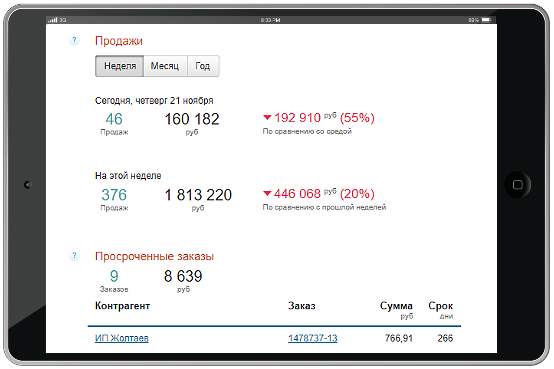
Task: Click overdue total 8 639
Action: click(x=183, y=276)
